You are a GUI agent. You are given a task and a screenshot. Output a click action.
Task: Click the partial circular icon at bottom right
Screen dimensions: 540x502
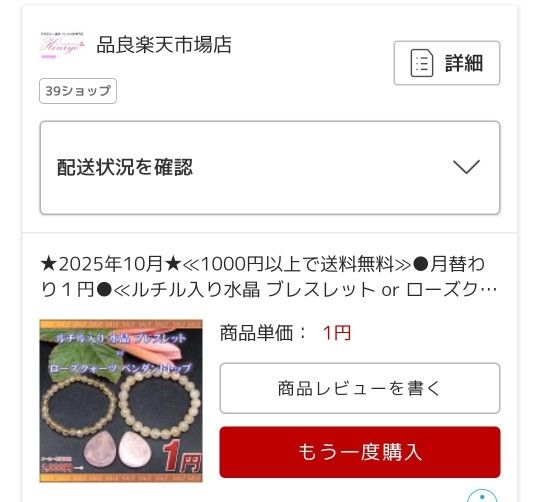click(x=482, y=495)
